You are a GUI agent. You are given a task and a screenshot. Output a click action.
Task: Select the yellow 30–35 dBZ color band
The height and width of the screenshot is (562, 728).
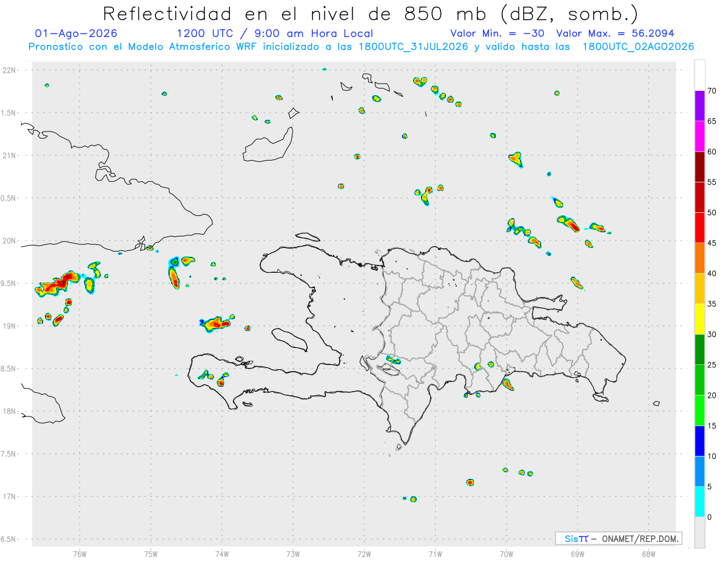pos(699,319)
